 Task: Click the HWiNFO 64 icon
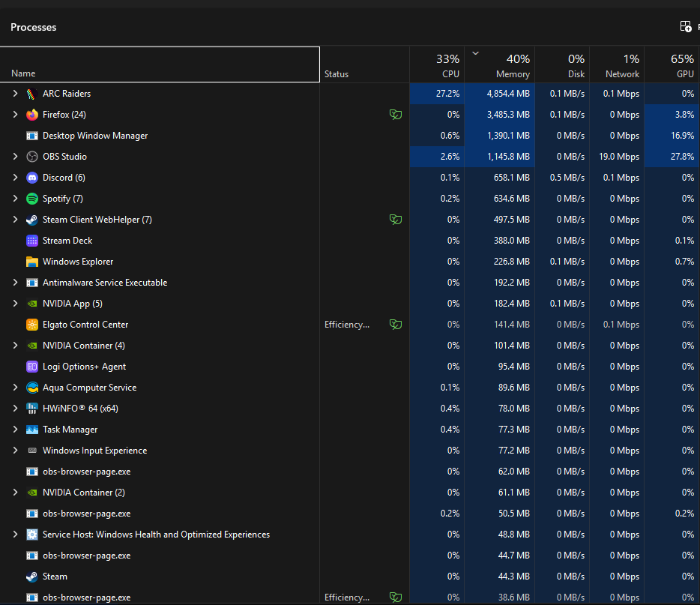click(31, 409)
